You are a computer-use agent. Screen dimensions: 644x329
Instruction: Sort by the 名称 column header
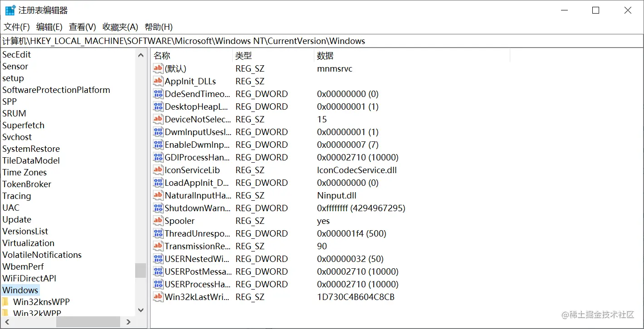point(191,55)
